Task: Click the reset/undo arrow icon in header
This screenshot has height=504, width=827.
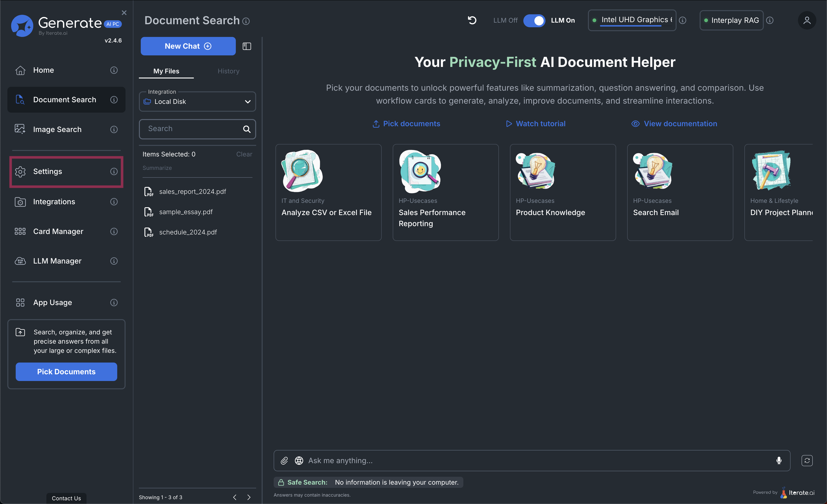Action: (472, 20)
